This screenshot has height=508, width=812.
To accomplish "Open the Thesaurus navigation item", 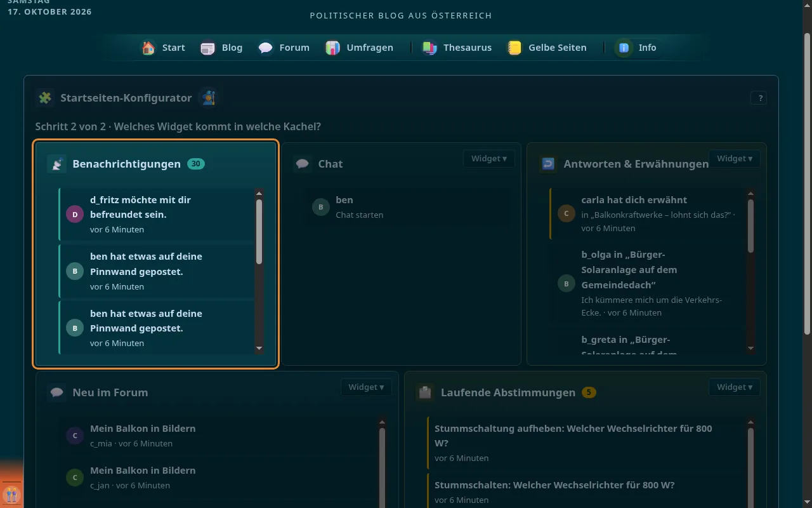I will (x=457, y=48).
